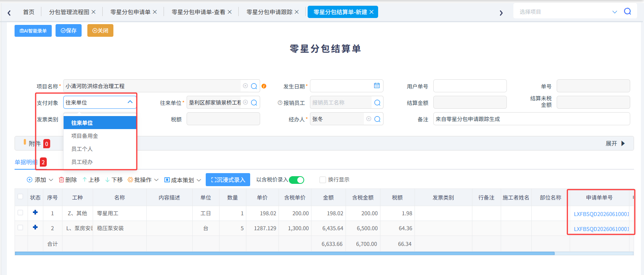Open the 沉浸式录入 immersive entry mode
Viewport: 644px width, 275px height.
tap(228, 180)
